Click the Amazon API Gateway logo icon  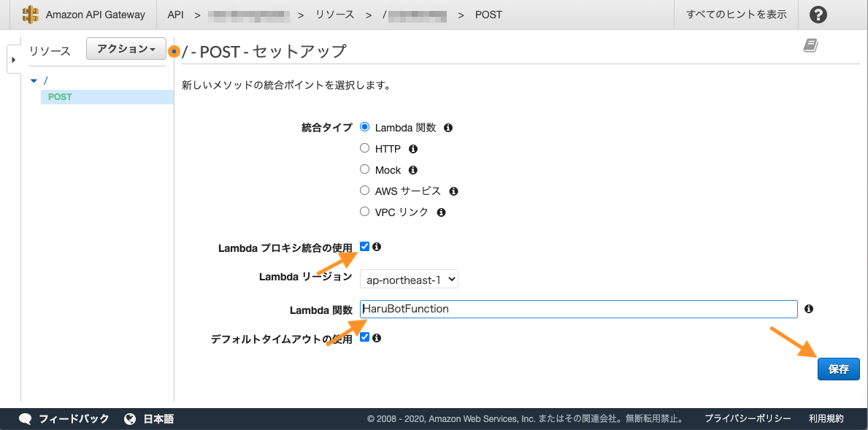31,15
